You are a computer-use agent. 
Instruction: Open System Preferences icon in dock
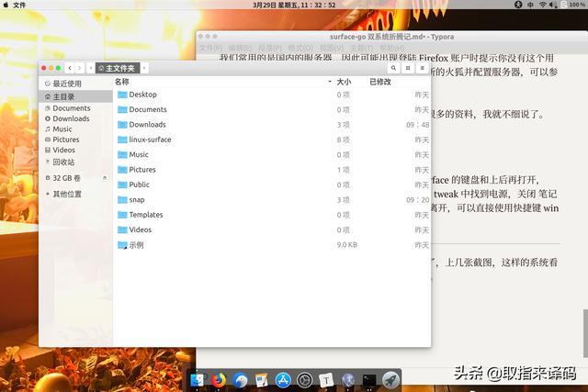pos(304,380)
